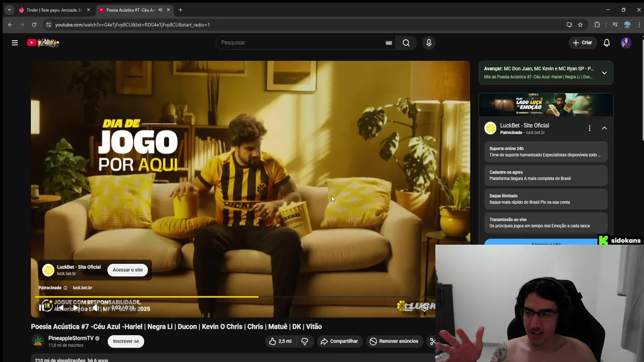Image resolution: width=644 pixels, height=362 pixels.
Task: Open the Chrome profile avatar
Action: (x=627, y=25)
